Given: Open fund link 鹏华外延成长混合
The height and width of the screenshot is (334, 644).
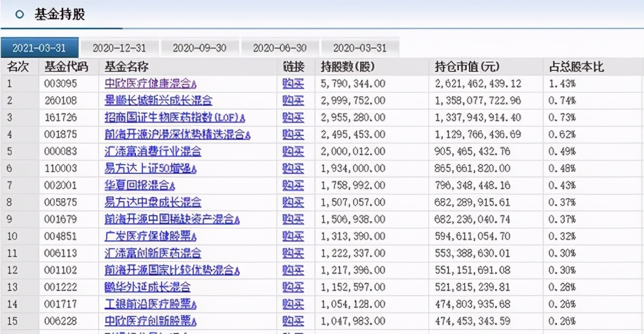Looking at the screenshot, I should coord(148,287).
